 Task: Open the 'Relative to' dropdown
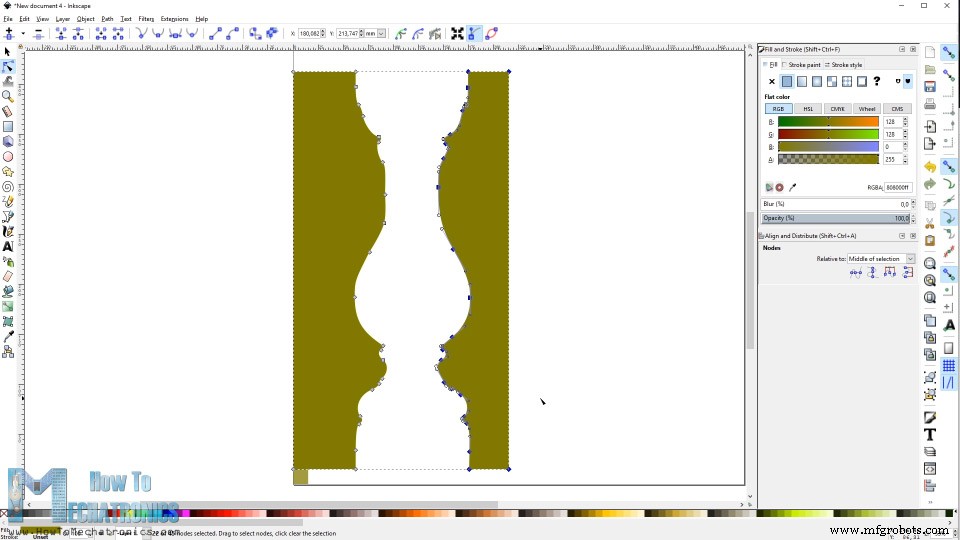pyautogui.click(x=880, y=259)
